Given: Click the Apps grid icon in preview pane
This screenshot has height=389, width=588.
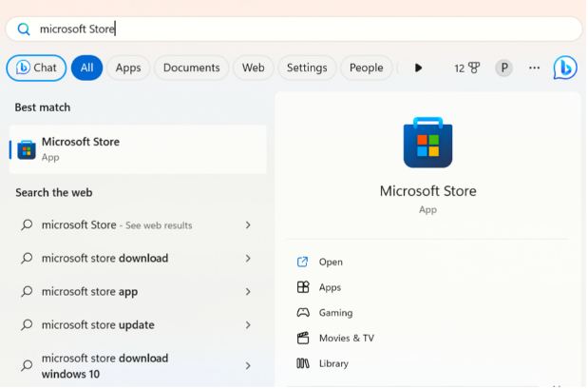Looking at the screenshot, I should coord(303,287).
